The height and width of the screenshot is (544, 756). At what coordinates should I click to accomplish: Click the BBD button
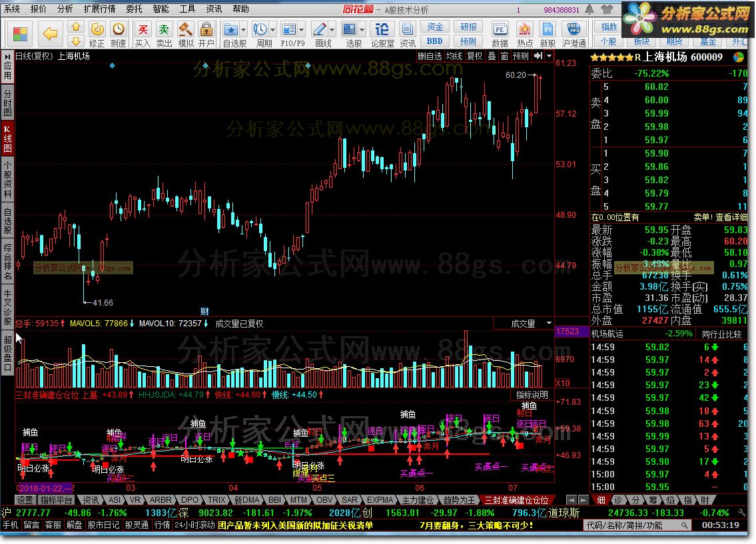pos(435,41)
